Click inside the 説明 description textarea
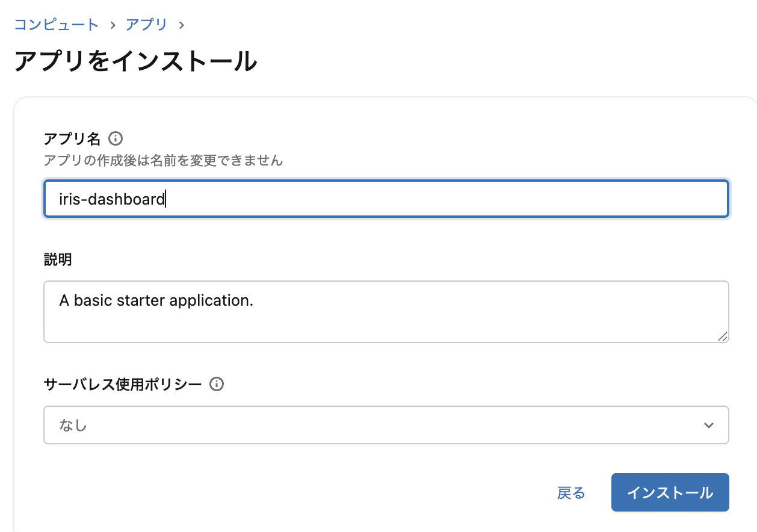 [385, 311]
